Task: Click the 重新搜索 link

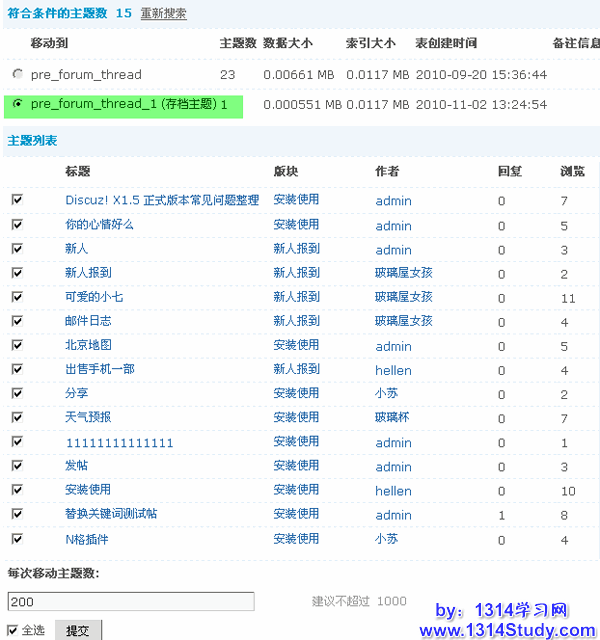Action: point(163,14)
